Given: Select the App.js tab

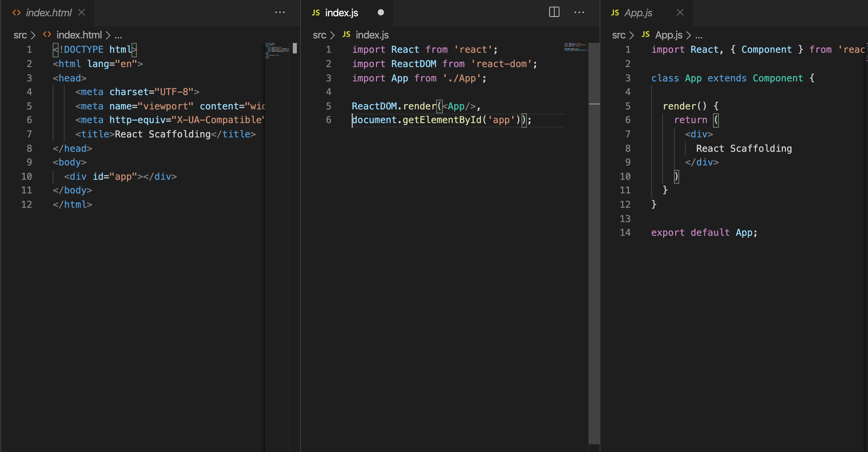Looking at the screenshot, I should pyautogui.click(x=638, y=13).
